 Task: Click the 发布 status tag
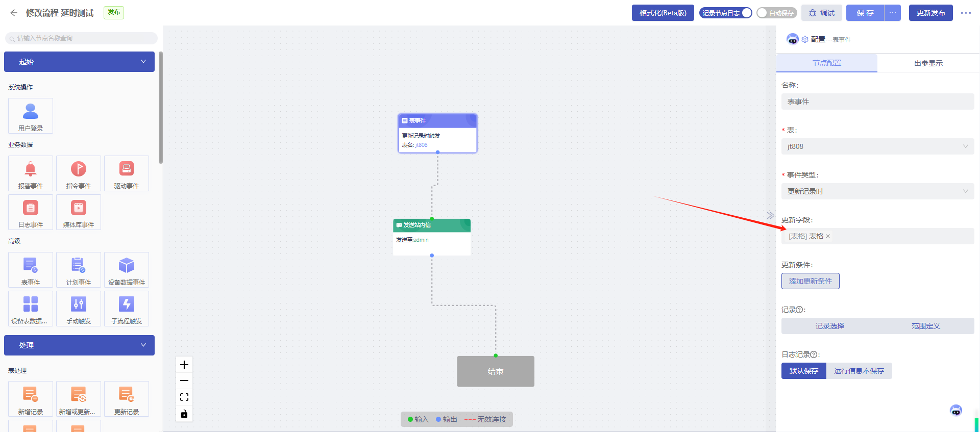click(x=114, y=12)
